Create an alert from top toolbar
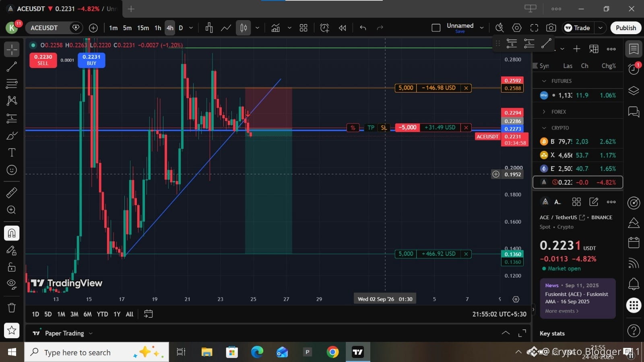This screenshot has height=362, width=644. tap(324, 28)
